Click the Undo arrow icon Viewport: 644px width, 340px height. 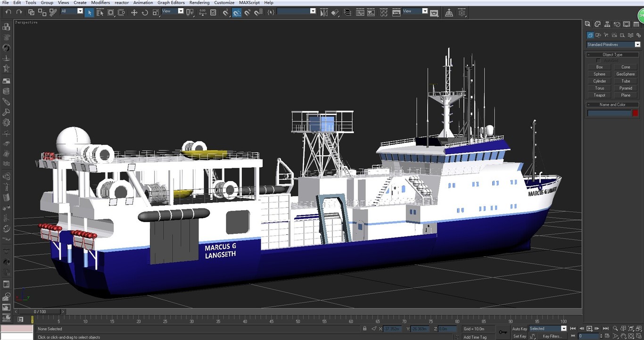(x=8, y=12)
